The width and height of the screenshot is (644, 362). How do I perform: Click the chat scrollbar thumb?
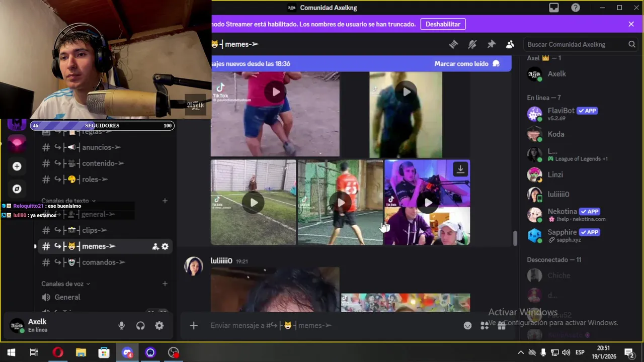point(515,238)
